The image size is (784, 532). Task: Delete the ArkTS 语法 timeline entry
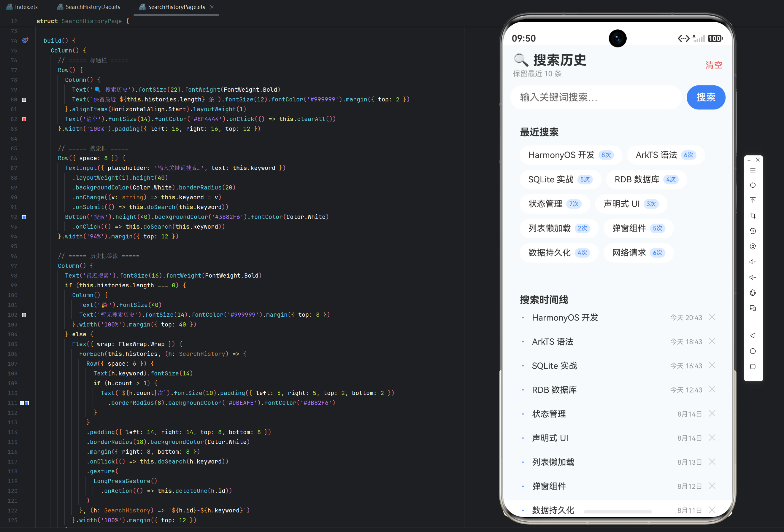click(x=712, y=342)
